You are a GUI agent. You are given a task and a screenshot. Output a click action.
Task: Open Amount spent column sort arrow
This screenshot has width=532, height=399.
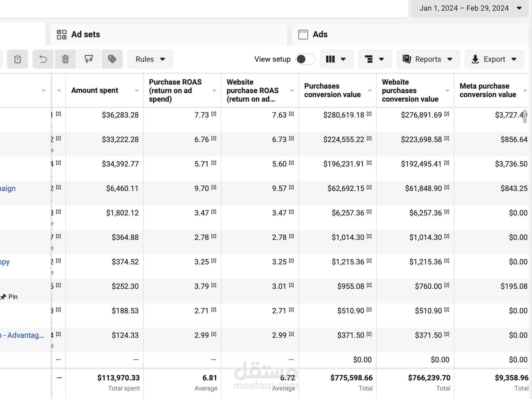tap(137, 91)
